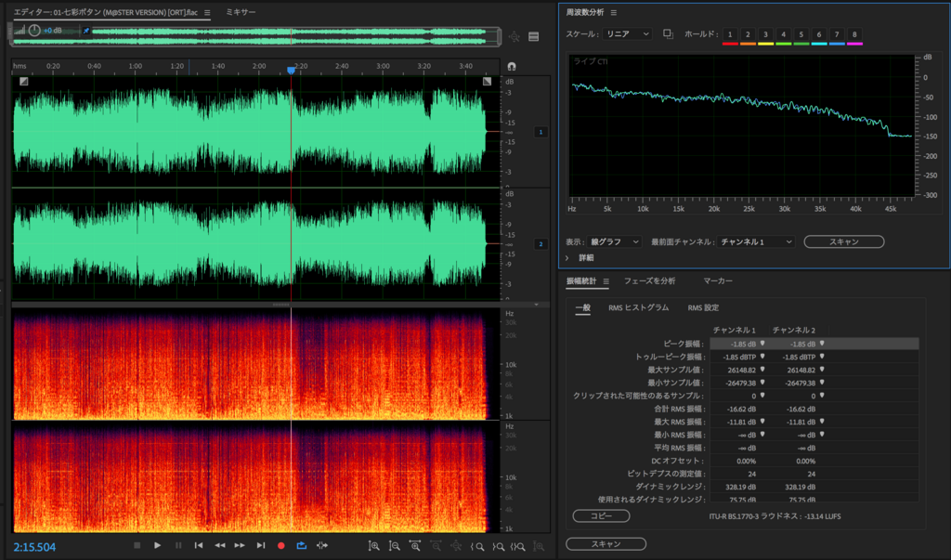Toggle skip selection button in transport
The image size is (951, 560).
click(x=322, y=545)
